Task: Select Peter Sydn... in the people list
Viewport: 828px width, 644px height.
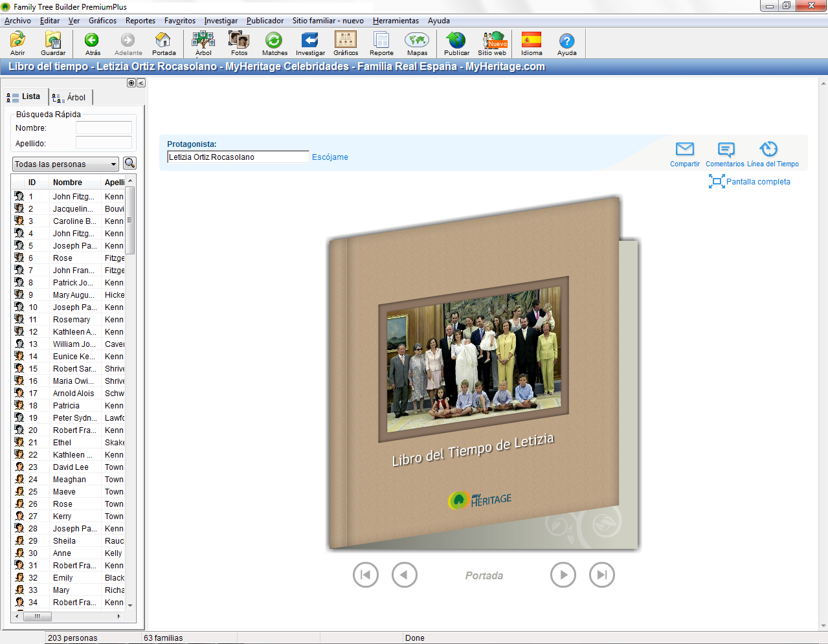Action: 69,417
